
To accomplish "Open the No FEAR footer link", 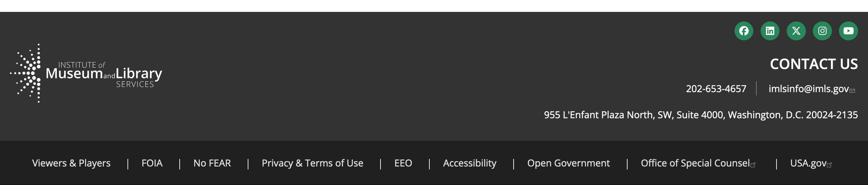I will coord(212,163).
